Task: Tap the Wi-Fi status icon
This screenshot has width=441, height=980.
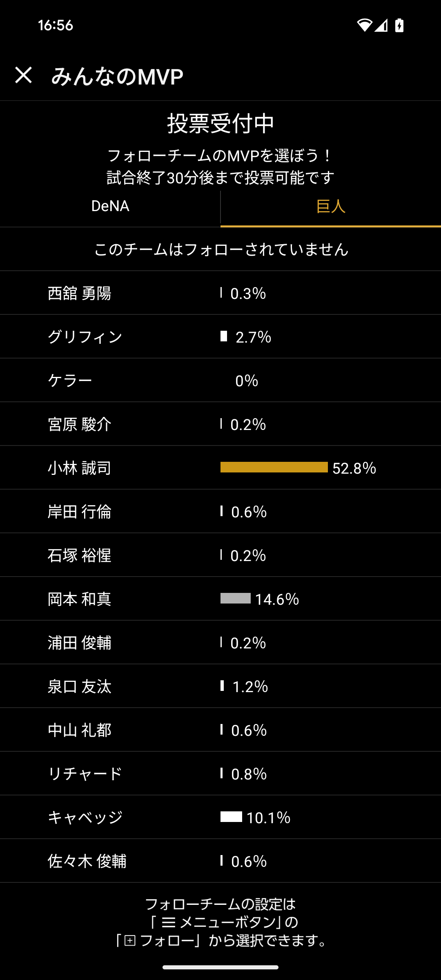Action: click(364, 25)
